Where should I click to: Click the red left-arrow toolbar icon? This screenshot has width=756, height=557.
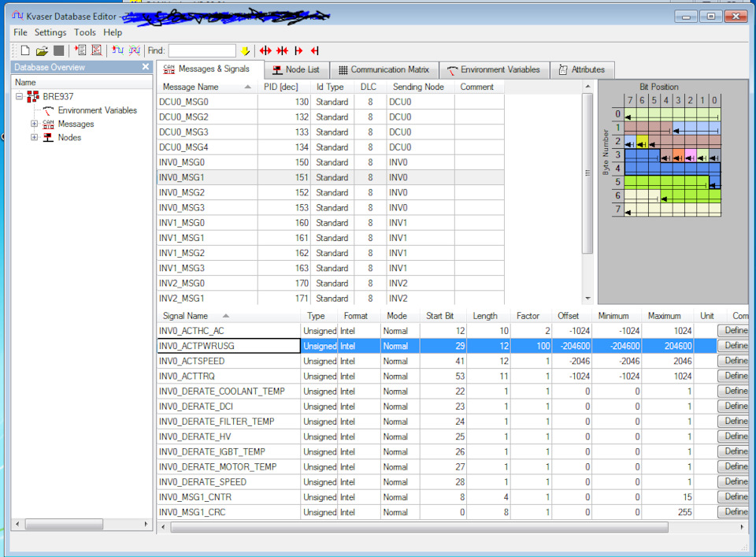point(315,50)
